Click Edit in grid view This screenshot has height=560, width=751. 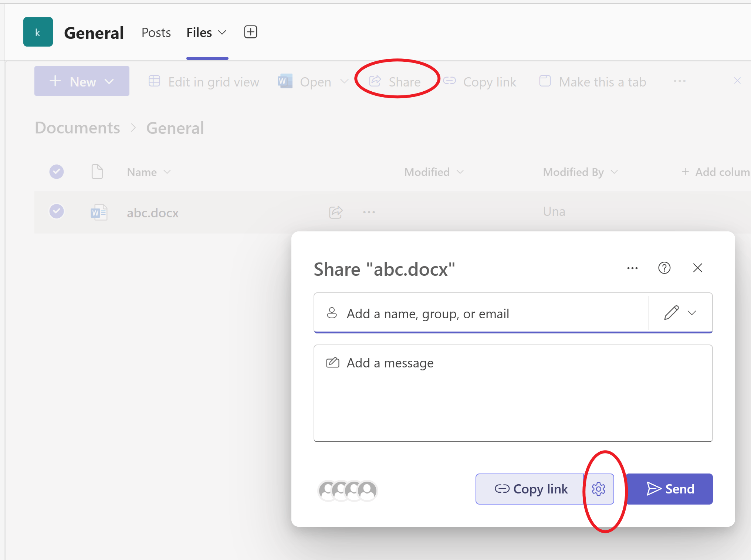click(x=204, y=82)
